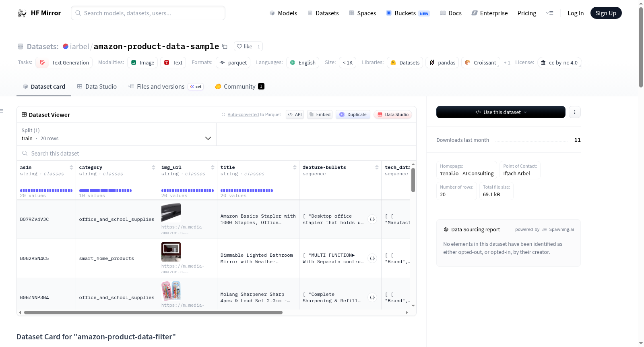Open the Data Studio tab
Viewport: 644px width, 347px height.
tap(97, 87)
